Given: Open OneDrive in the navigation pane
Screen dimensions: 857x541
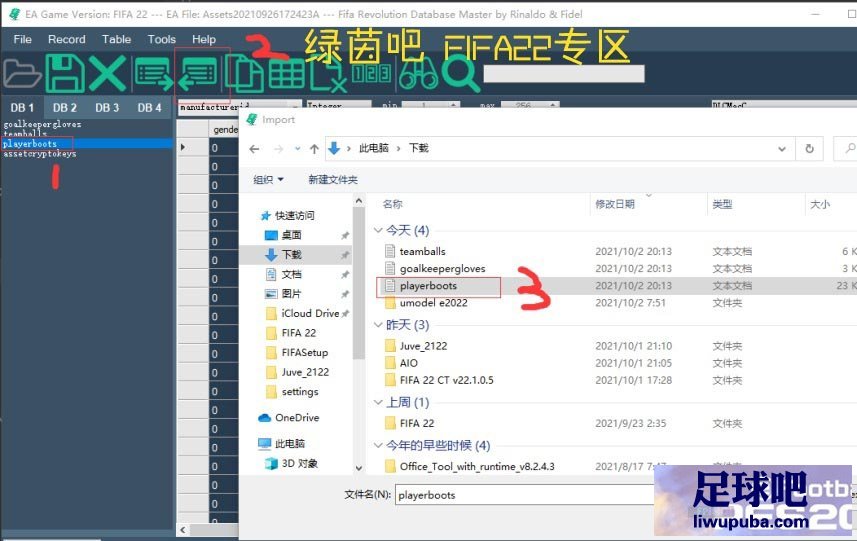Looking at the screenshot, I should click(x=297, y=417).
